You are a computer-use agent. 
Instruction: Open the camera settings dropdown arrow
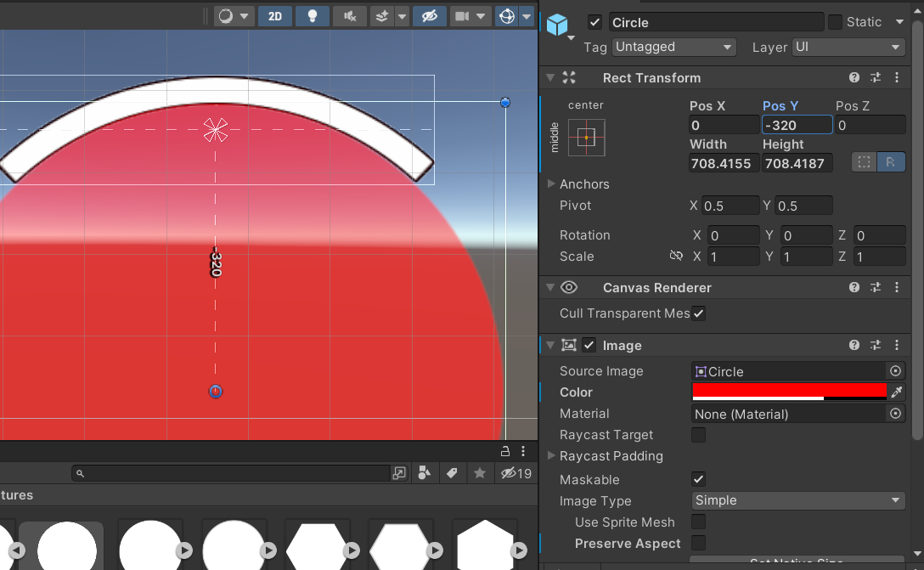click(x=481, y=16)
